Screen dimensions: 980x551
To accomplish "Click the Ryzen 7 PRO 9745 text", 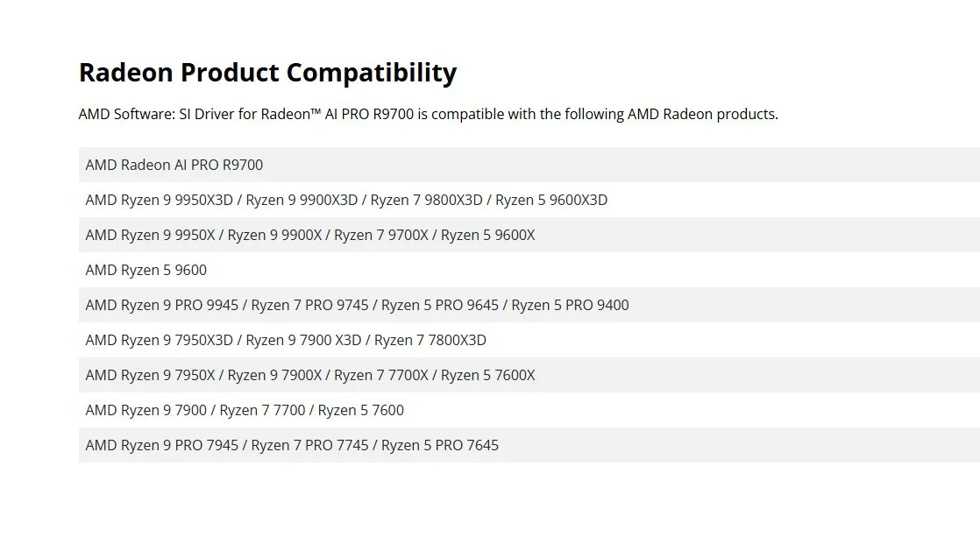I will tap(310, 305).
